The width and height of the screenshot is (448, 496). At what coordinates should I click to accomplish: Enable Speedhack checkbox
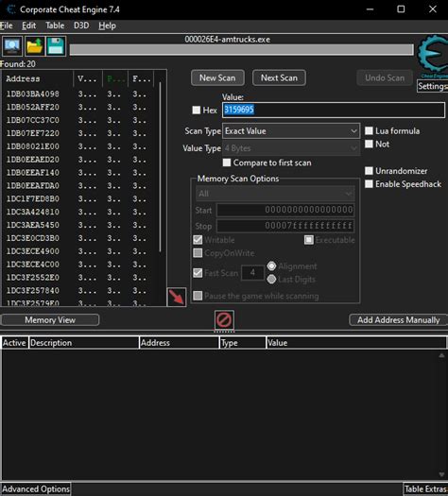369,184
